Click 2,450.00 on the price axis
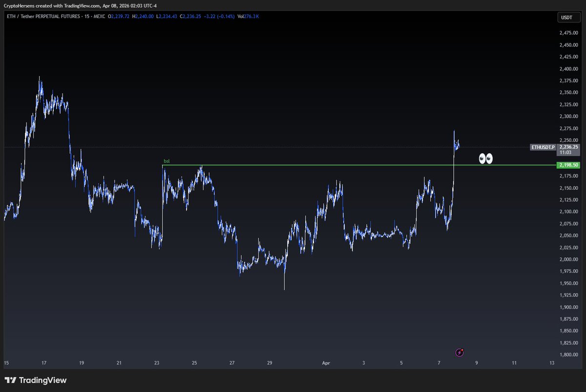This screenshot has width=586, height=392. pos(568,45)
